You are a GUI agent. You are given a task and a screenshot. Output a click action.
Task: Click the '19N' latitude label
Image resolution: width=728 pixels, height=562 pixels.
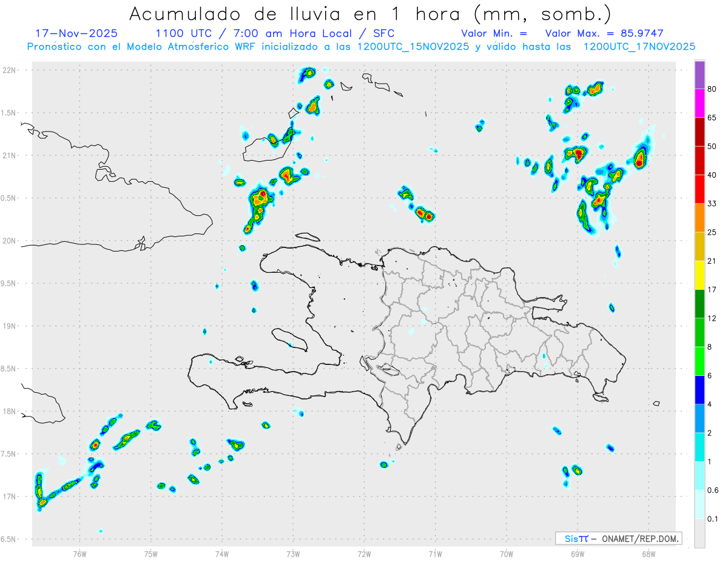coord(10,326)
